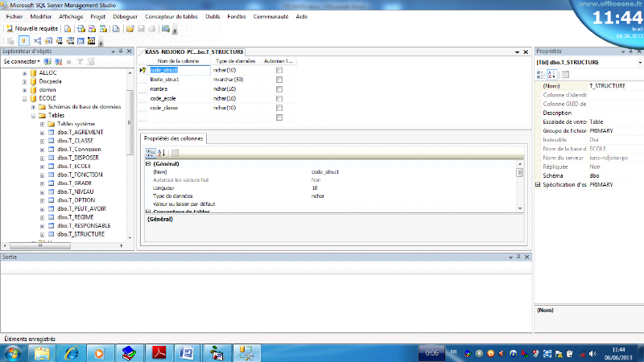Click the Alphabetical sort icon in column properties
The width and height of the screenshot is (644, 362).
[x=162, y=153]
